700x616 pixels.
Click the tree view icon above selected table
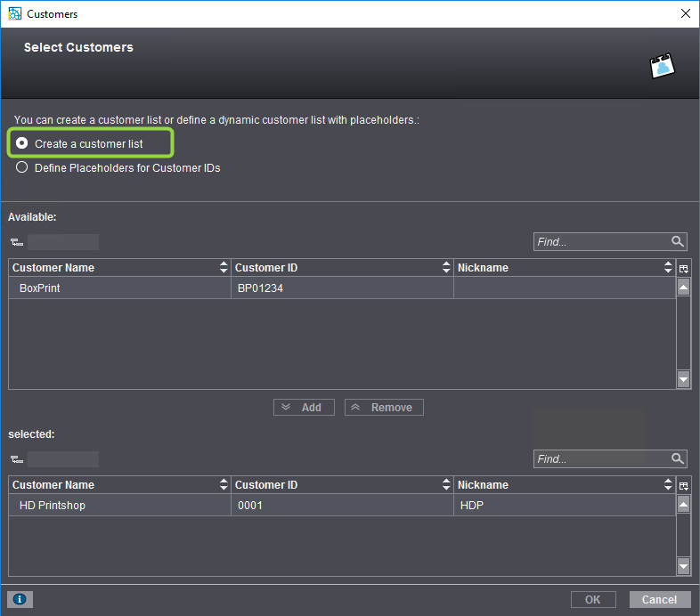16,459
